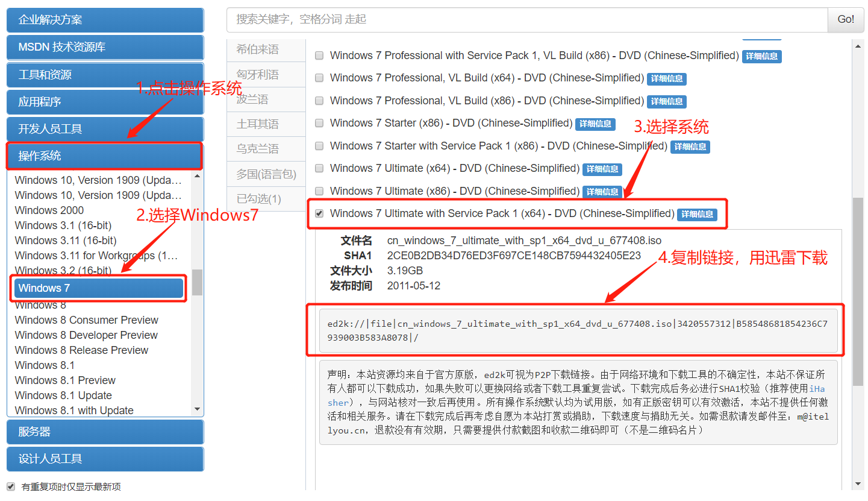Expand the 设计人员工具 category
Image resolution: width=868 pixels, height=501 pixels.
click(x=105, y=459)
